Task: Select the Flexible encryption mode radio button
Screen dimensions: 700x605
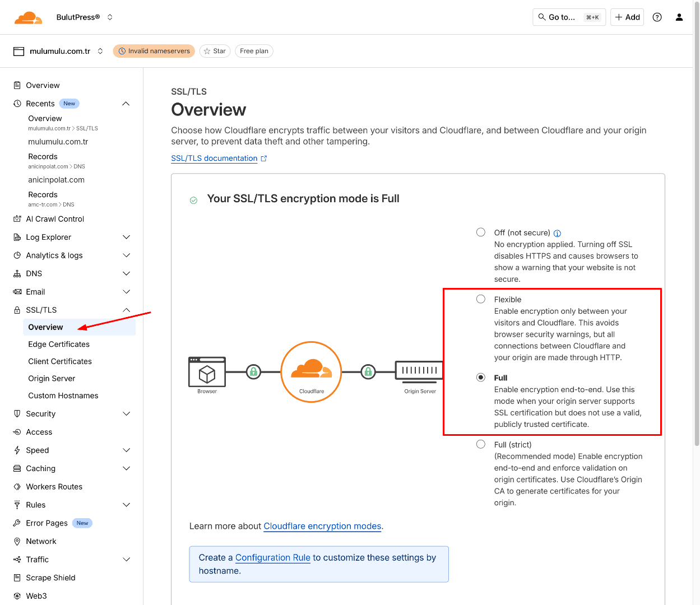Action: (481, 299)
